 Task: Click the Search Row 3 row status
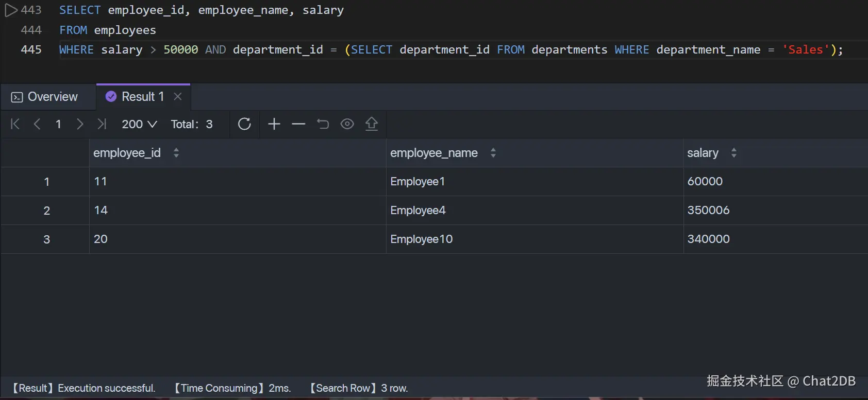click(x=358, y=388)
